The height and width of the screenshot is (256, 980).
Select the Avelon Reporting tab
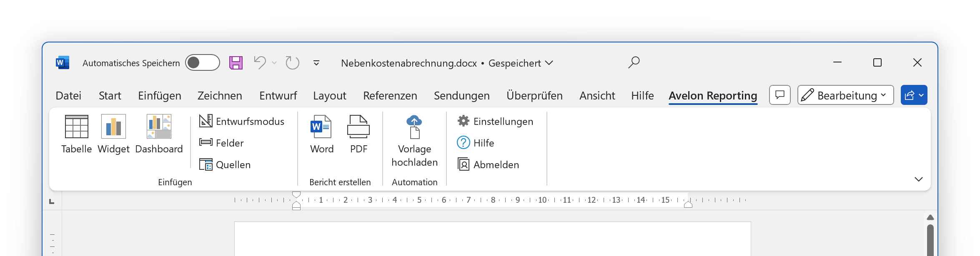pyautogui.click(x=713, y=96)
